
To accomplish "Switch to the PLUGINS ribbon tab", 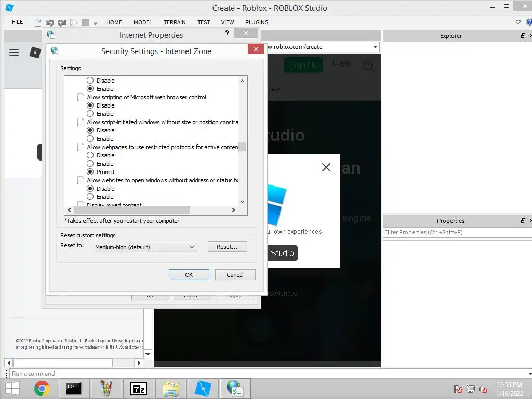I will pos(257,22).
